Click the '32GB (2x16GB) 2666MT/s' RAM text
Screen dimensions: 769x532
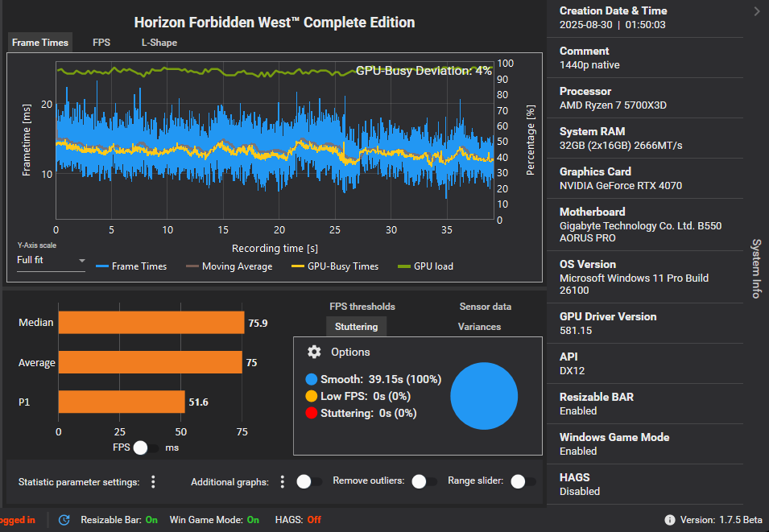pyautogui.click(x=621, y=145)
